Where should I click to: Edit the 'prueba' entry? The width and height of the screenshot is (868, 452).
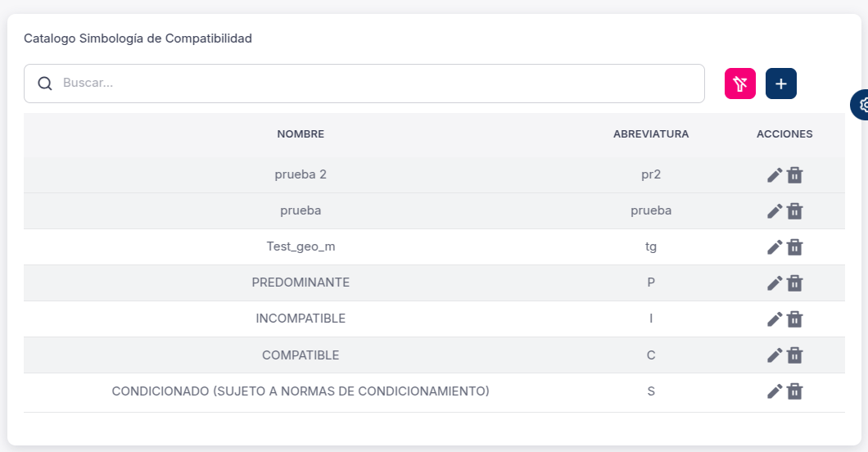(x=775, y=211)
